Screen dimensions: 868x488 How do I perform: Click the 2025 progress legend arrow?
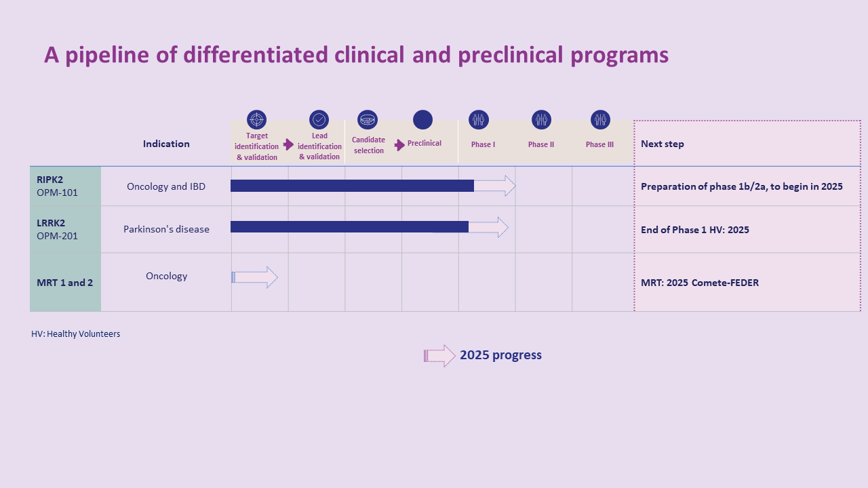439,356
